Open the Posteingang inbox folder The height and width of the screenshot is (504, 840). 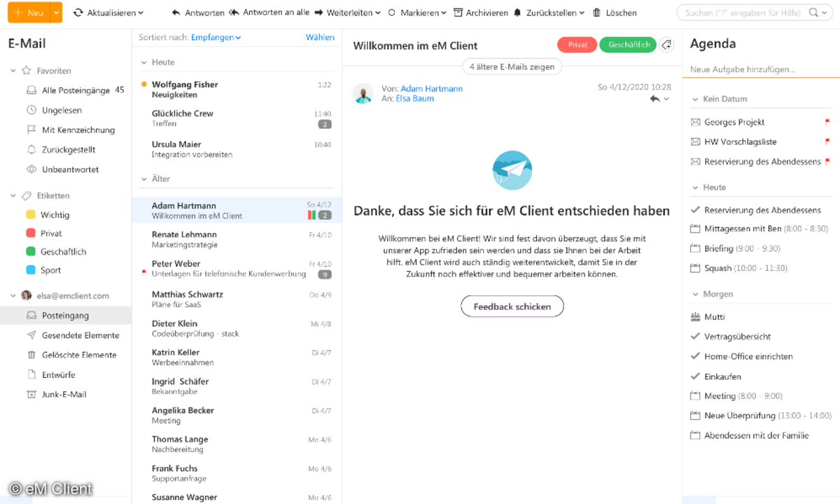click(x=65, y=316)
